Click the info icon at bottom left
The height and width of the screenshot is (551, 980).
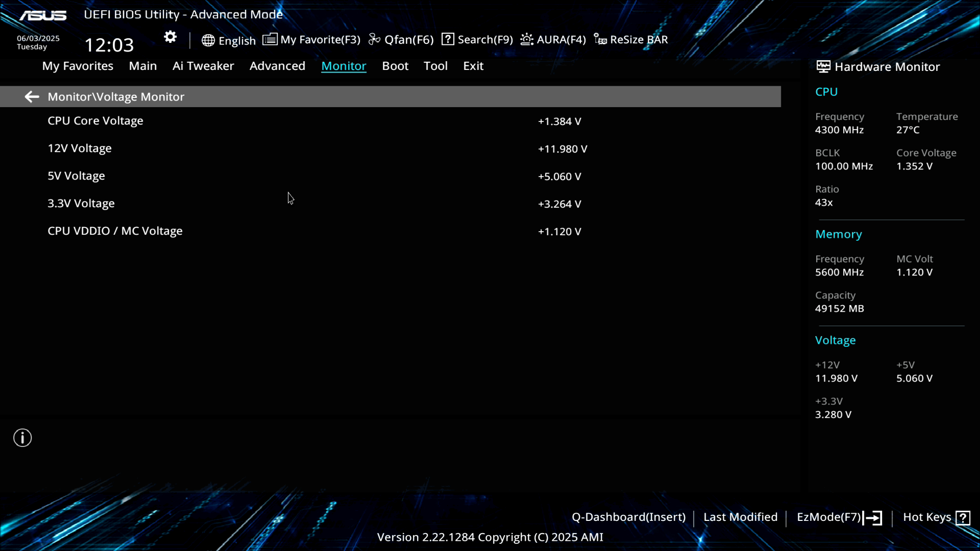coord(22,438)
